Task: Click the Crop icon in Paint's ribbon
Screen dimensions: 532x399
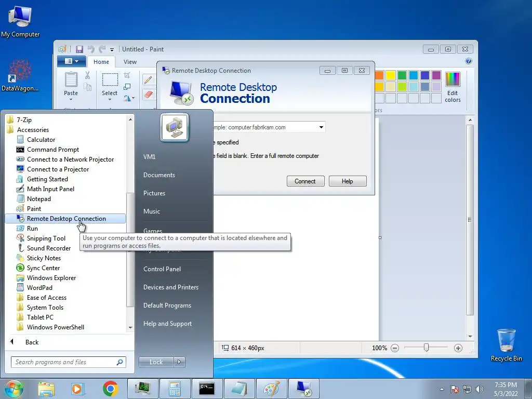Action: point(127,75)
